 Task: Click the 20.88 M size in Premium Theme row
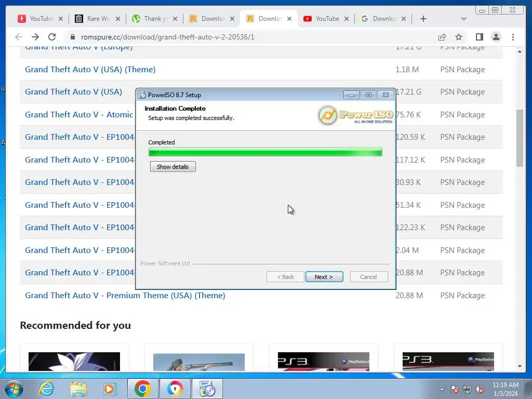pyautogui.click(x=409, y=296)
